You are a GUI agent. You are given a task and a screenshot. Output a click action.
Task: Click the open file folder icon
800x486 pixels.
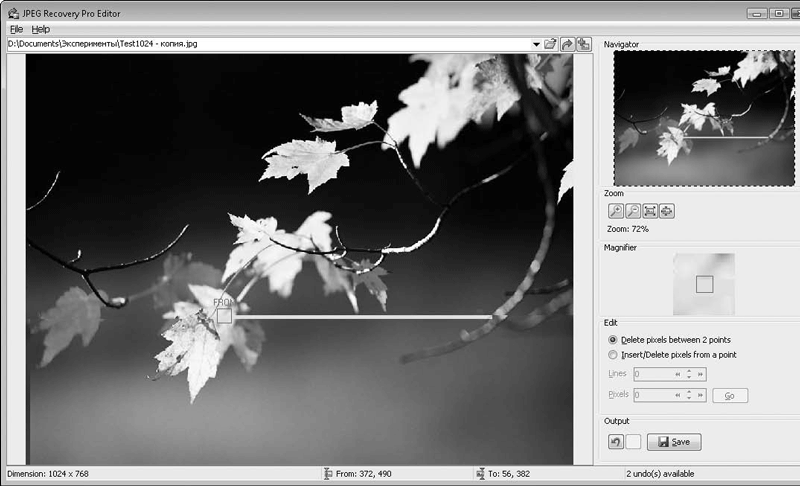550,44
